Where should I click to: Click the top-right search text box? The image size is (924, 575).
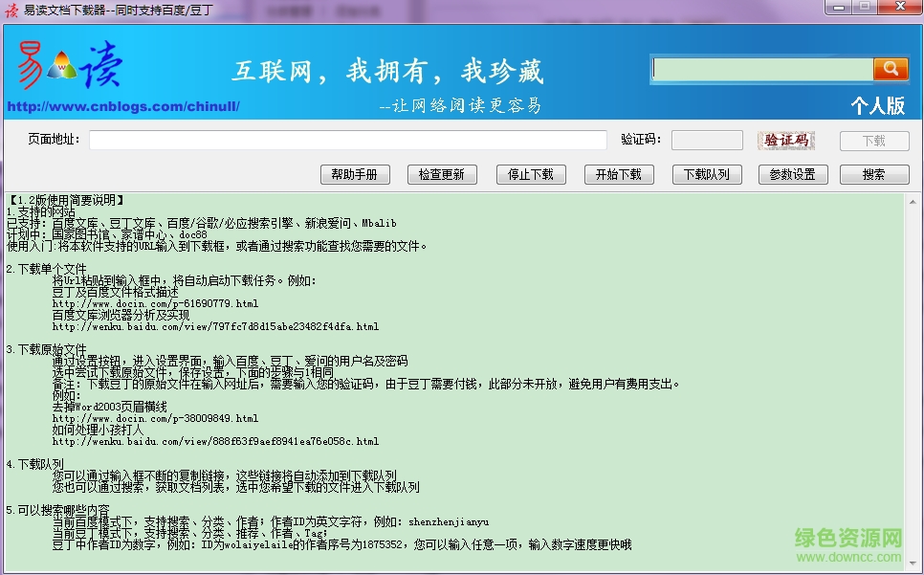(x=765, y=68)
